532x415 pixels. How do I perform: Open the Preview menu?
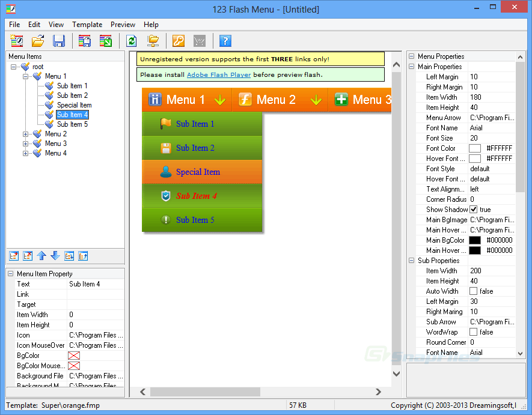pyautogui.click(x=123, y=25)
